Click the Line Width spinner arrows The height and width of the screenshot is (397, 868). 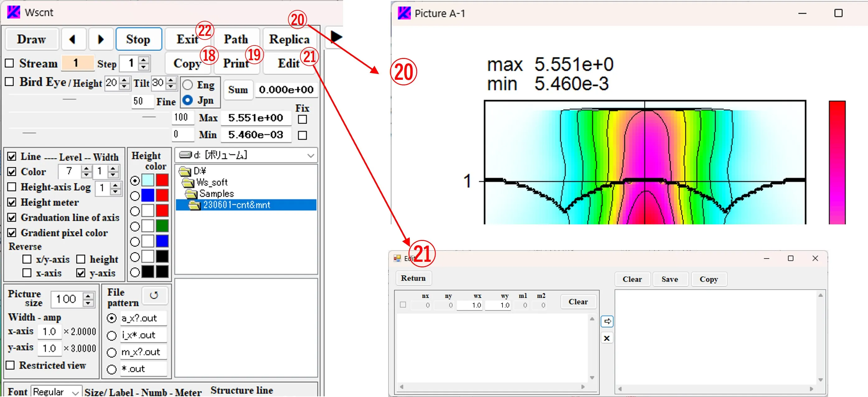pos(113,172)
